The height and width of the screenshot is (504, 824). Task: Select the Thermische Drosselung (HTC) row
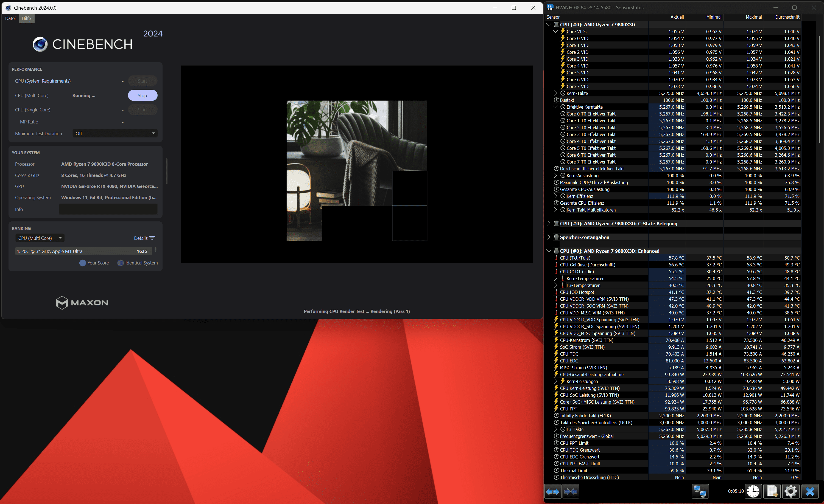pos(673,477)
